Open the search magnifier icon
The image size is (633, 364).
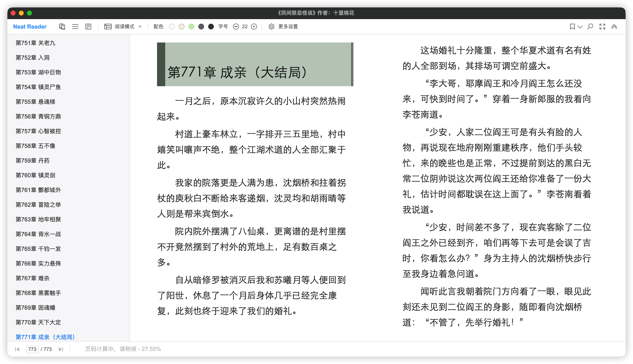tap(590, 27)
